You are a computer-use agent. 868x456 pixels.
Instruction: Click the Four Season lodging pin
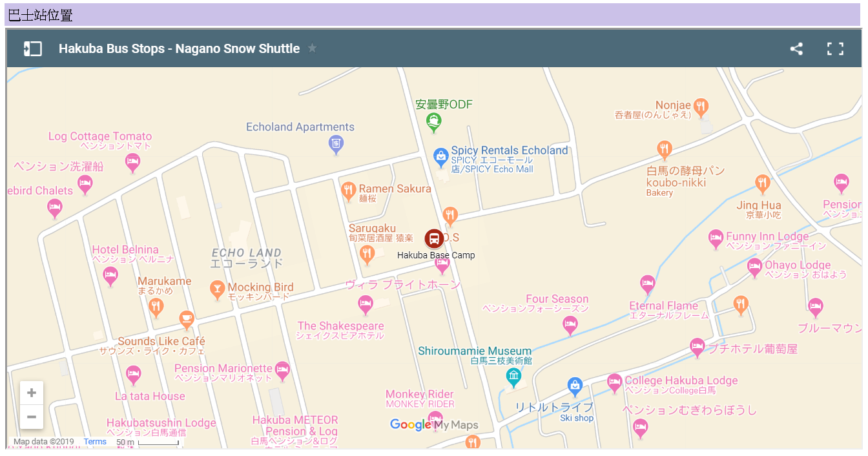click(570, 326)
